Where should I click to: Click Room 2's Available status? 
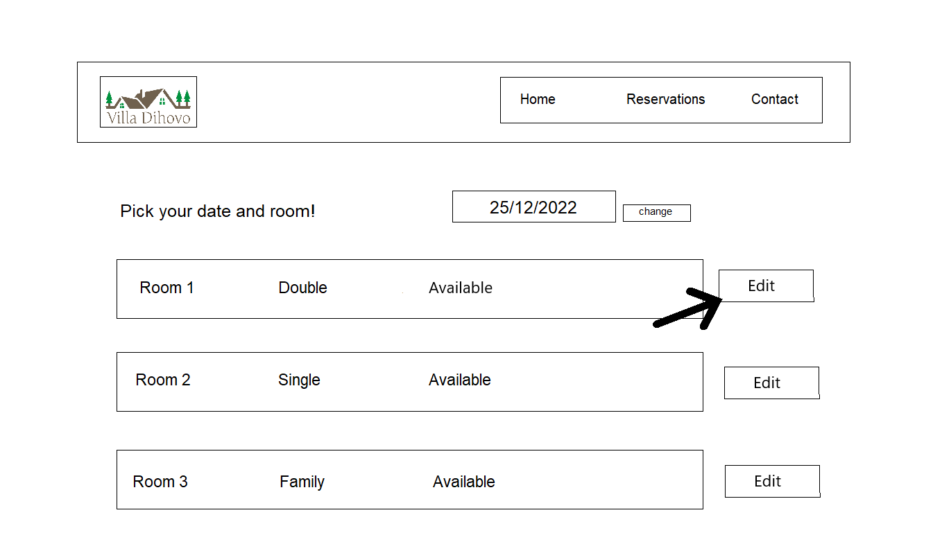click(460, 380)
